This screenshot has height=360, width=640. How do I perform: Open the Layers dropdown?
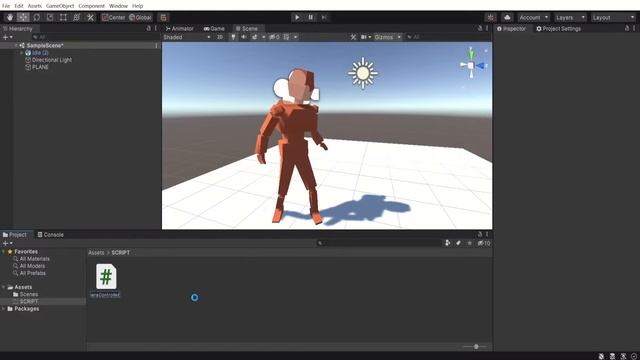(x=570, y=18)
